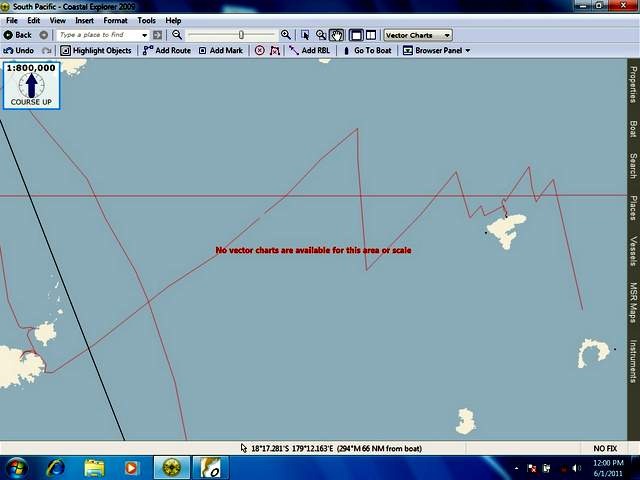Viewport: 640px width, 480px height.
Task: Click the volume speaker tray icon
Action: click(576, 469)
